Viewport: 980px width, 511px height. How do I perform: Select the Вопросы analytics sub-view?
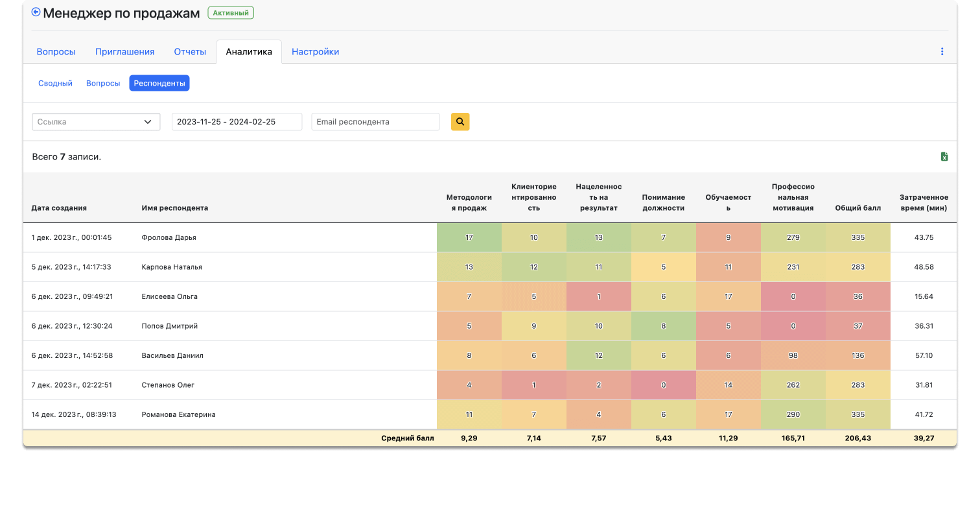tap(103, 83)
